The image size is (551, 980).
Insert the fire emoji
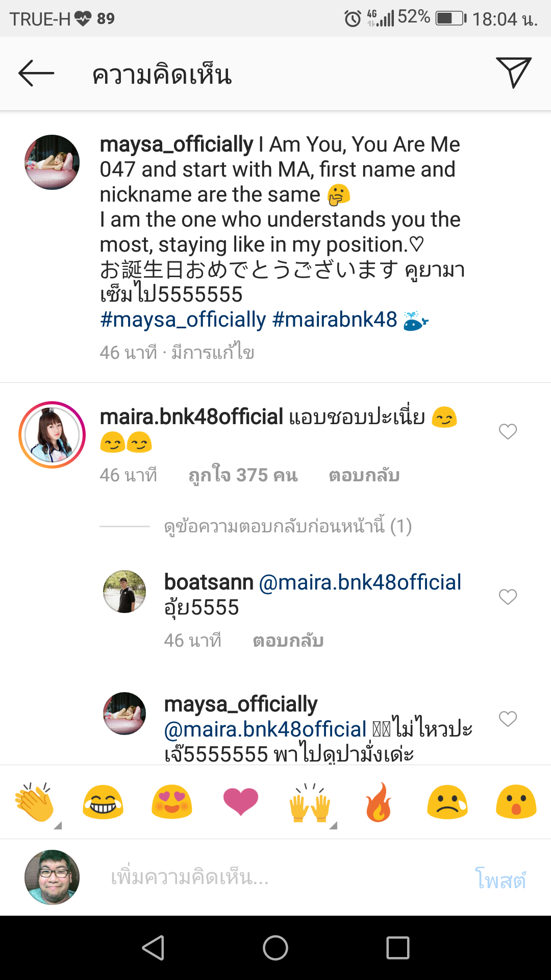(x=379, y=802)
